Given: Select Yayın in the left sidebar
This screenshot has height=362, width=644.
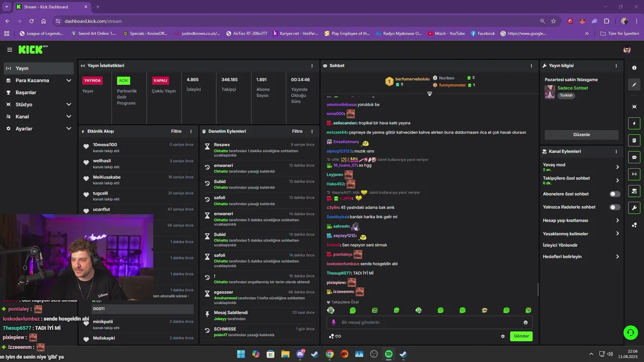Looking at the screenshot, I should click(39, 68).
